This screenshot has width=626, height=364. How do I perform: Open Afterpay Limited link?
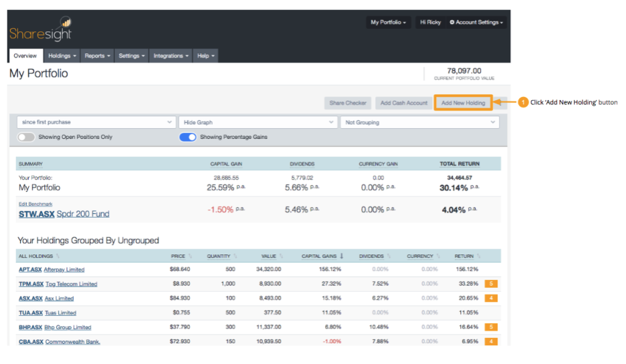[64, 270]
